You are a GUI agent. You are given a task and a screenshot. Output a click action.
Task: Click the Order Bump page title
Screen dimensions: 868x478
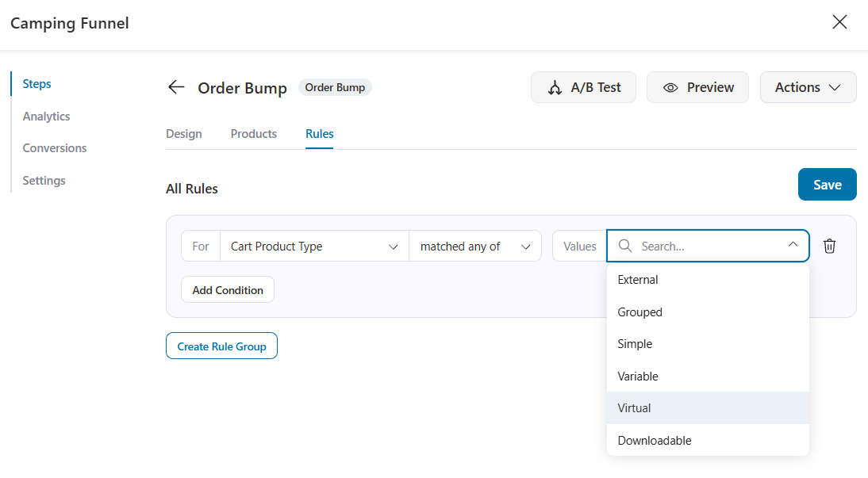pyautogui.click(x=243, y=89)
